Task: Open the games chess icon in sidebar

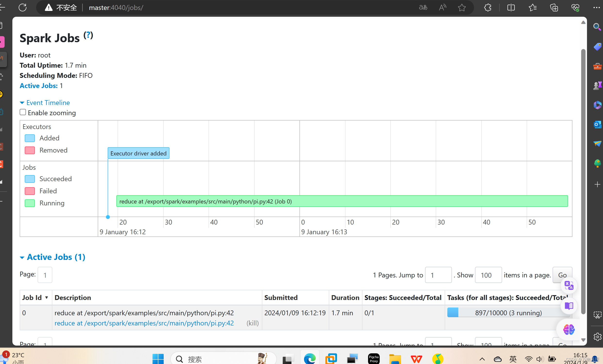Action: click(x=597, y=85)
